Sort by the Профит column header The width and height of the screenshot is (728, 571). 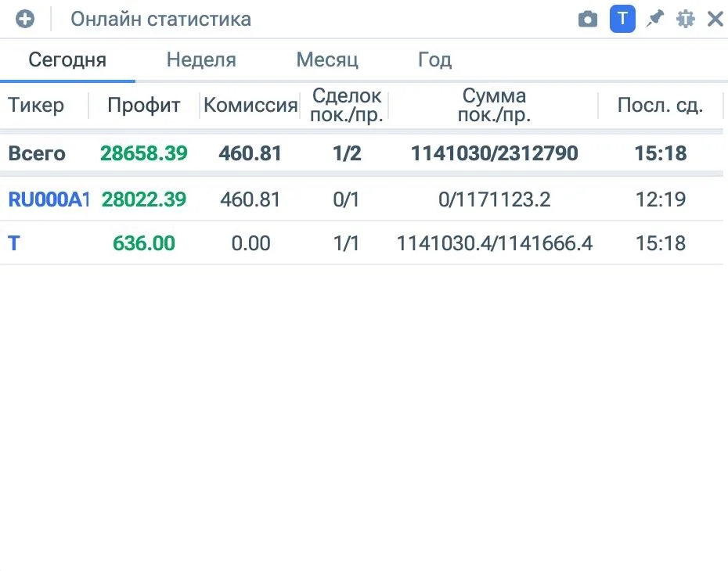point(143,106)
